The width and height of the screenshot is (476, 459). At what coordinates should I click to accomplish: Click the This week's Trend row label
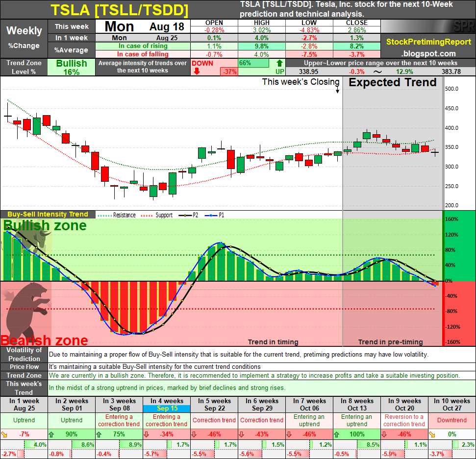(x=24, y=387)
